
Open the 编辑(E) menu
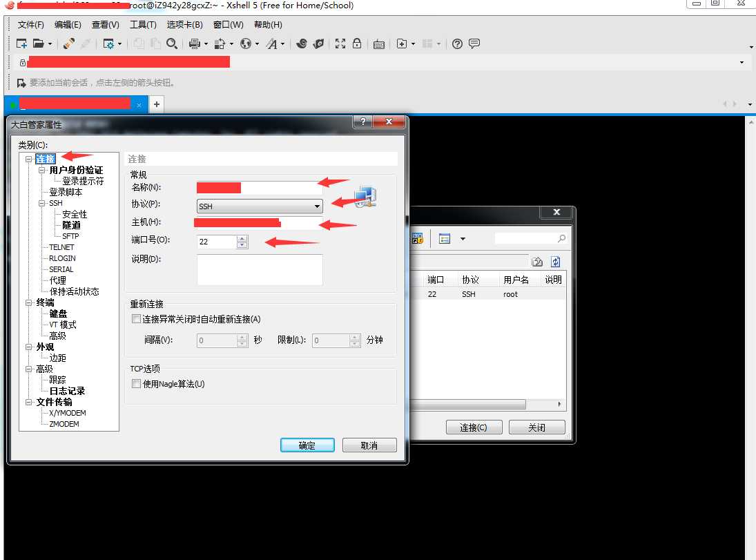tap(68, 25)
